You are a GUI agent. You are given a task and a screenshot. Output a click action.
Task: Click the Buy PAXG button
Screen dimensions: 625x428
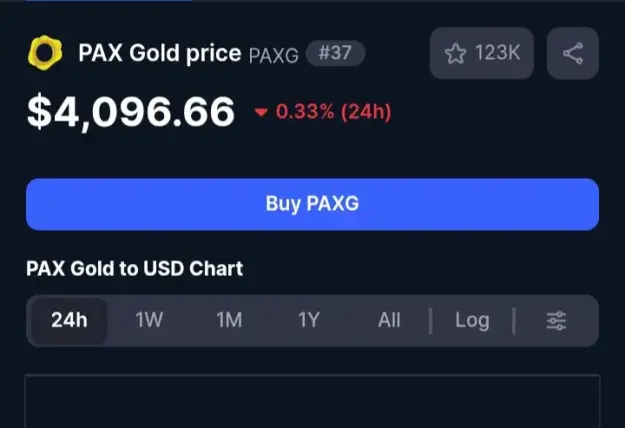(312, 204)
